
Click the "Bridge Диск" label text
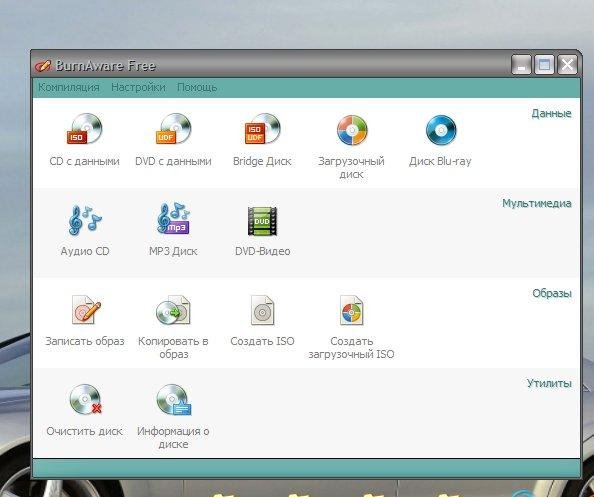(262, 161)
